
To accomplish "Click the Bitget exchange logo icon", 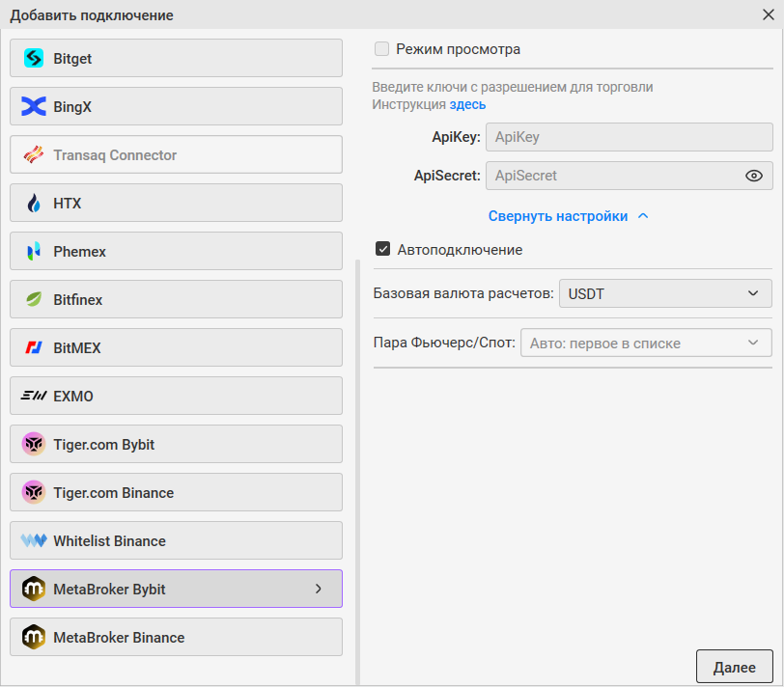I will (x=34, y=59).
